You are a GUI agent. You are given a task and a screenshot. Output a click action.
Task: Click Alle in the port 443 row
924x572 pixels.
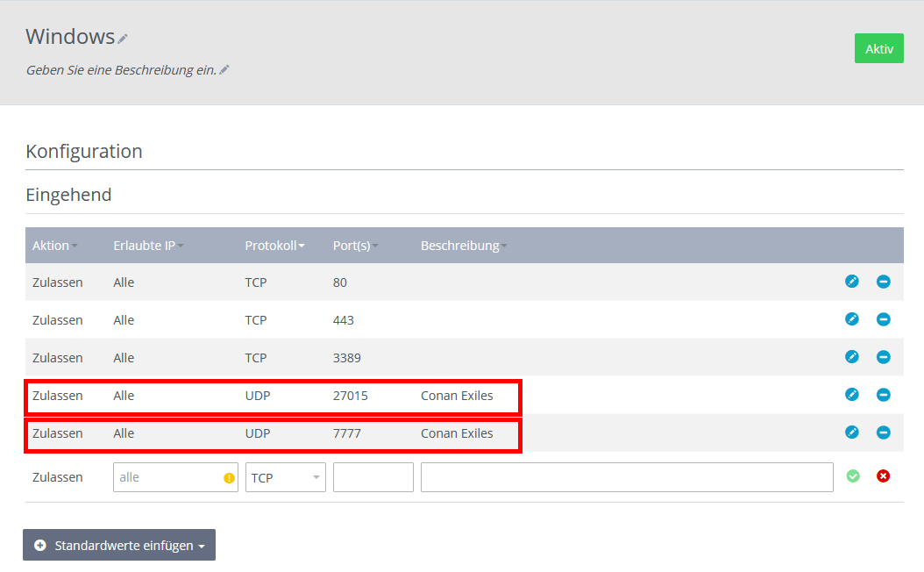pyautogui.click(x=124, y=320)
